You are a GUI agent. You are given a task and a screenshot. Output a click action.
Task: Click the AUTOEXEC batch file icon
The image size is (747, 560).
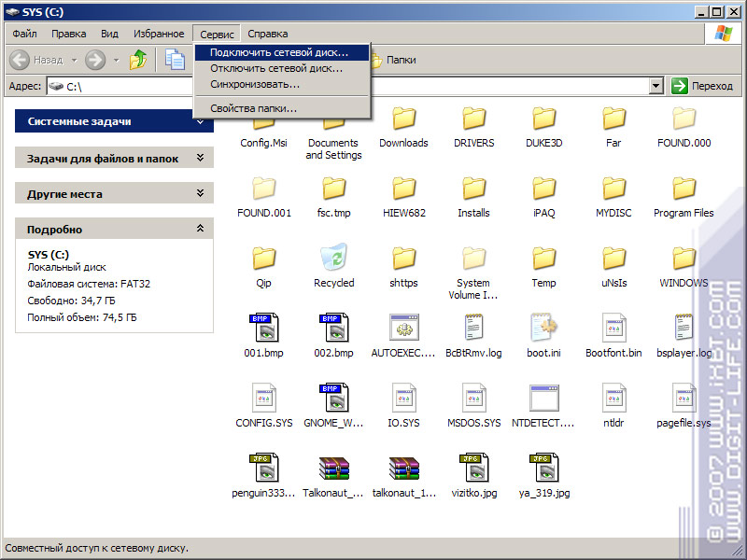[x=403, y=329]
